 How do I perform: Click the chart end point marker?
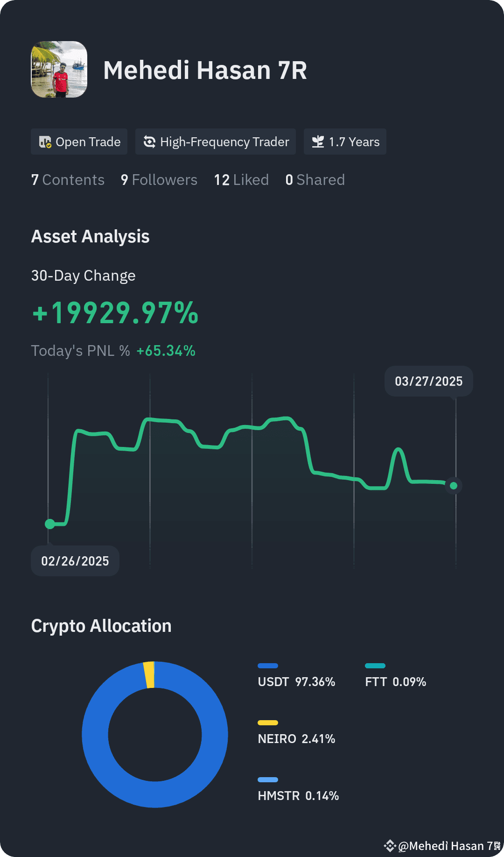[x=454, y=486]
